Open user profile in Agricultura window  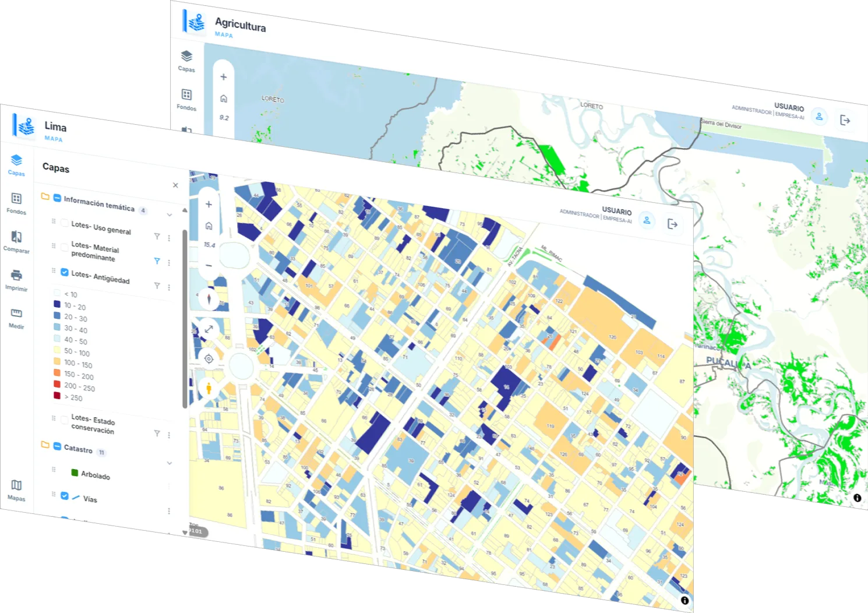(819, 117)
